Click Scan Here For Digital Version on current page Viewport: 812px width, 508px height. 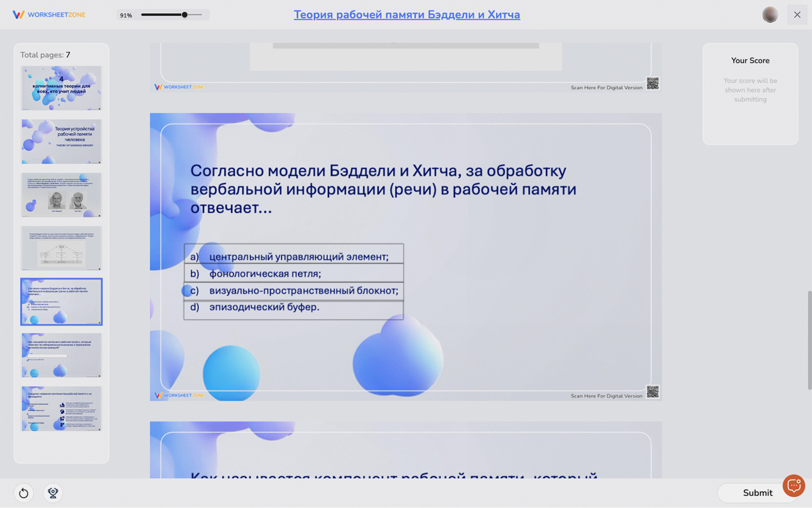click(606, 396)
